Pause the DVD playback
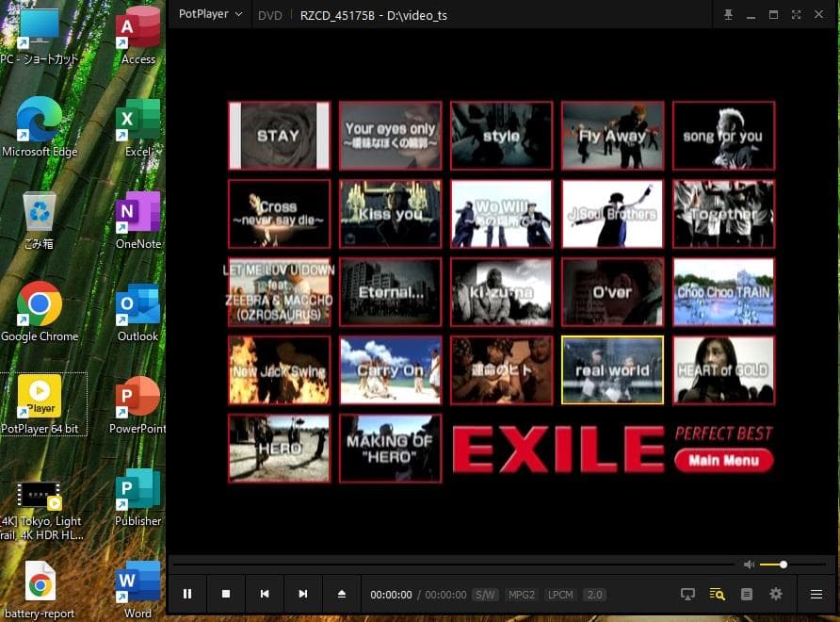Viewport: 840px width, 622px height. click(x=187, y=594)
